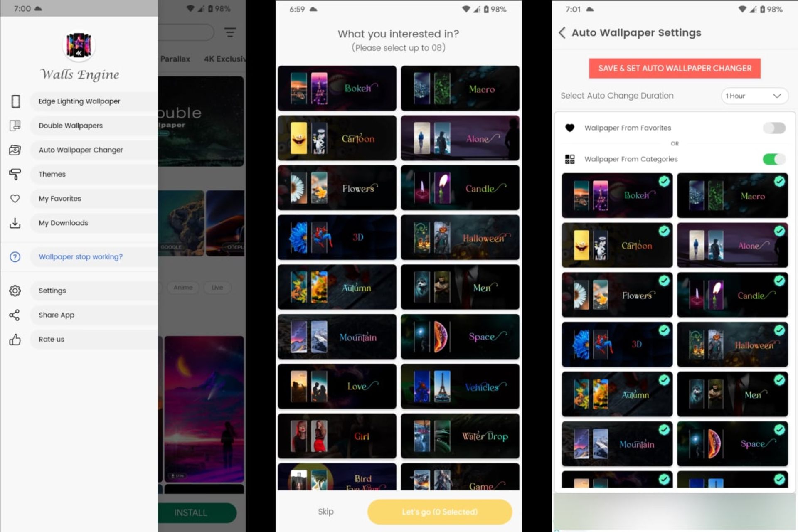The width and height of the screenshot is (798, 532).
Task: Click Skip on interest selection screen
Action: click(325, 512)
